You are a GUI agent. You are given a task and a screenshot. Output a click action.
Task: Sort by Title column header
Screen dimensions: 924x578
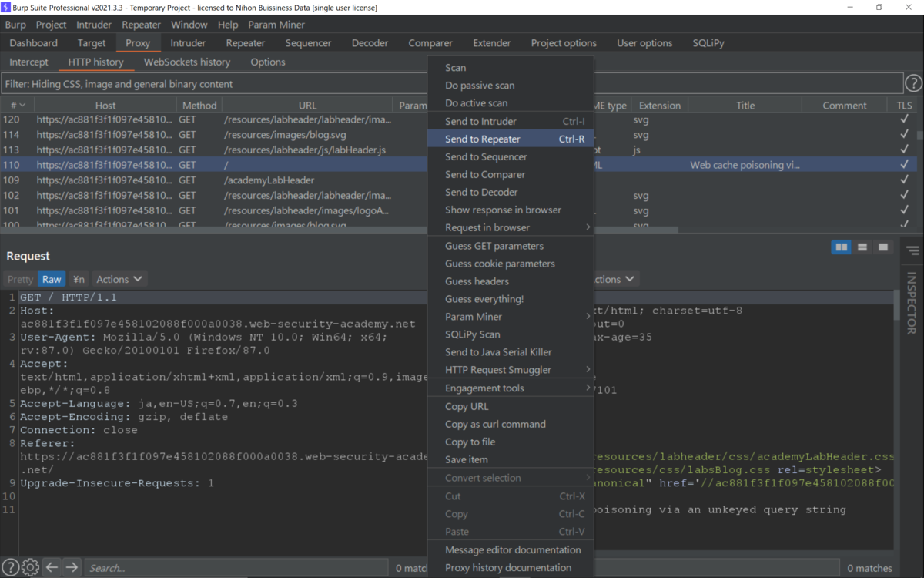745,106
